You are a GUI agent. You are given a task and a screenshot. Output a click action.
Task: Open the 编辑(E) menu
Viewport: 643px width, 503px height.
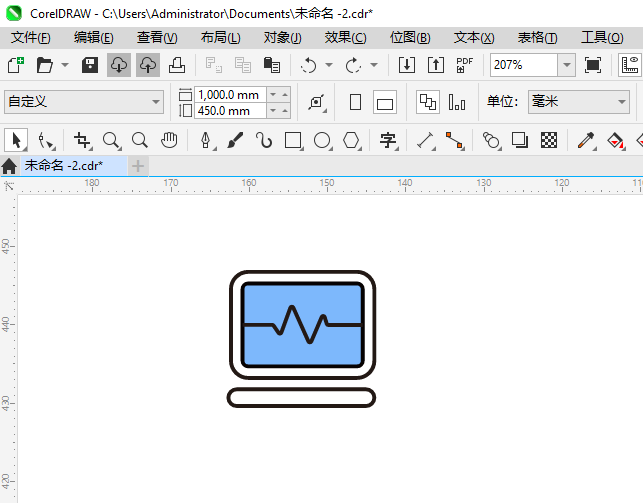click(93, 38)
